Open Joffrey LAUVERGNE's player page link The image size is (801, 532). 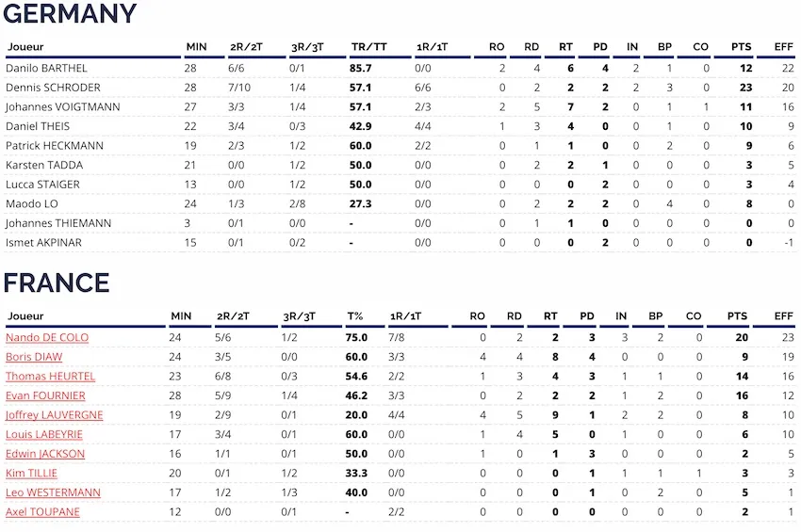point(54,415)
